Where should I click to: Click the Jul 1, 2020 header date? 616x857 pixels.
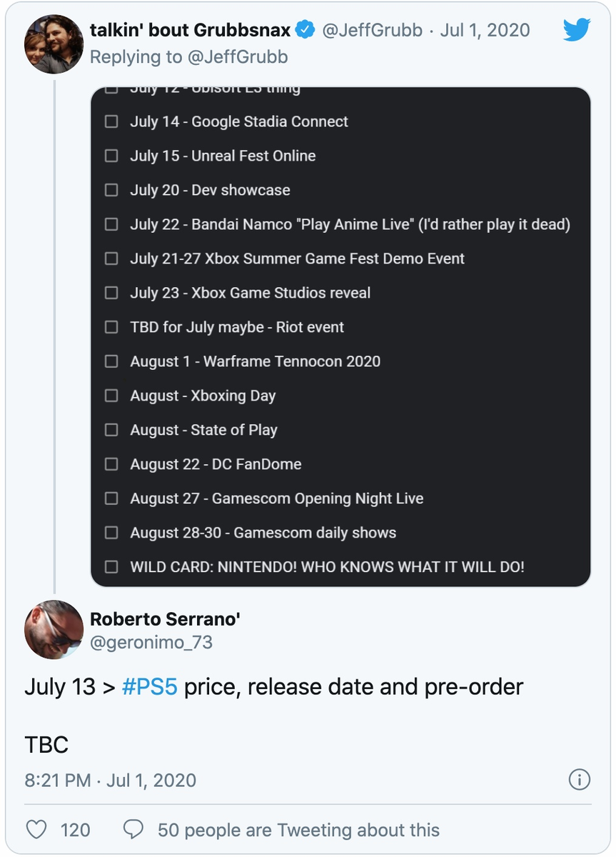(485, 30)
